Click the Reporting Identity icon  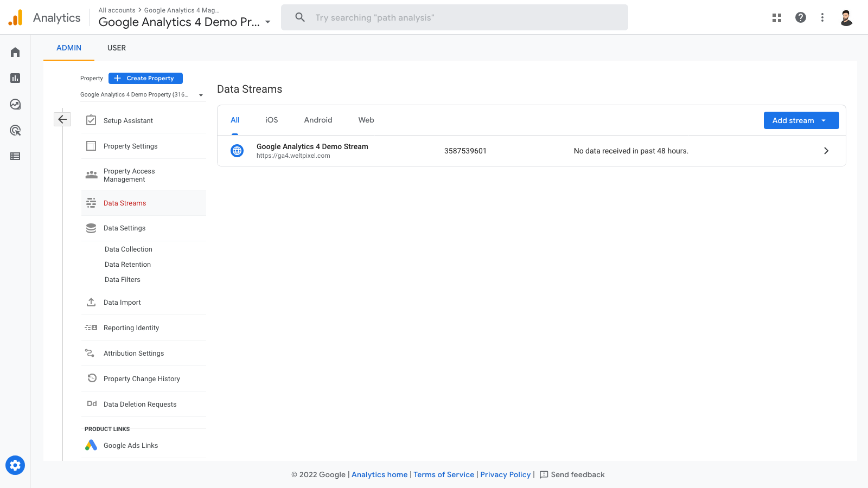[91, 328]
